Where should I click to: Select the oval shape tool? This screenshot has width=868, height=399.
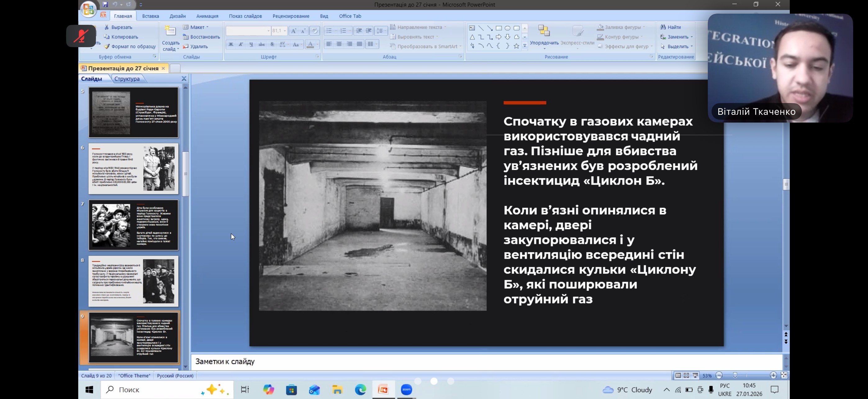pos(508,28)
